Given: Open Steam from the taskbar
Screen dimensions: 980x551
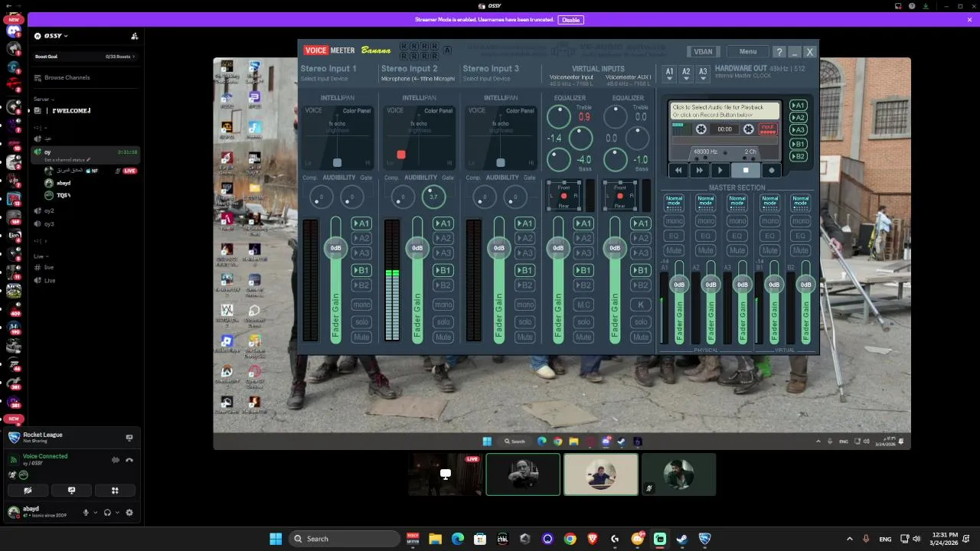Looking at the screenshot, I should click(x=682, y=539).
